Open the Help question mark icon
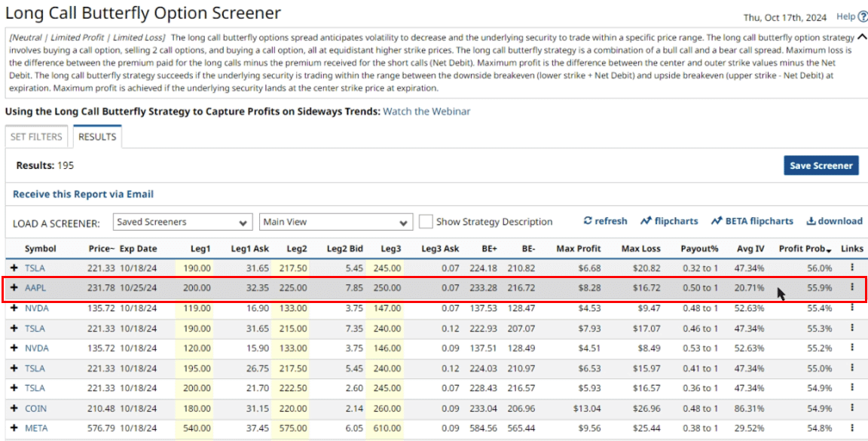868x441 pixels. coord(863,17)
